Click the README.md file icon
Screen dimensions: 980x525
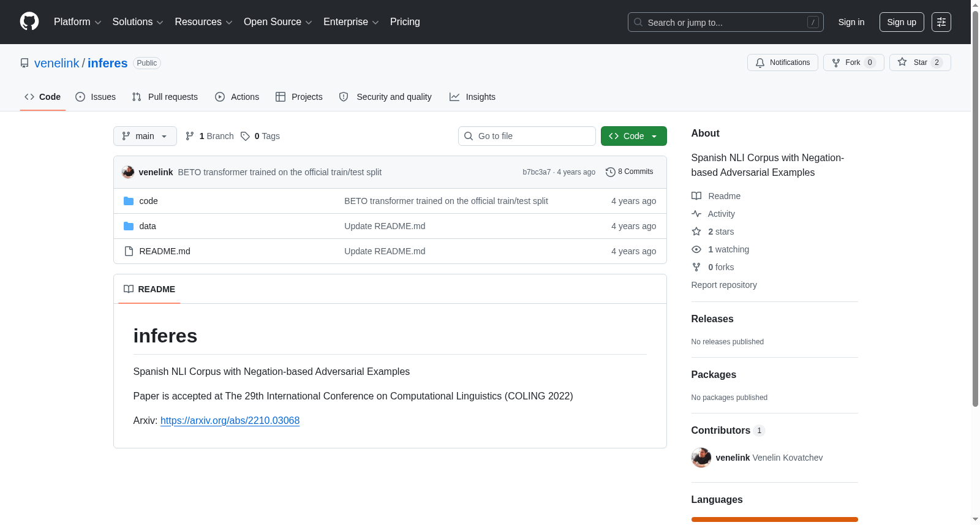[129, 251]
